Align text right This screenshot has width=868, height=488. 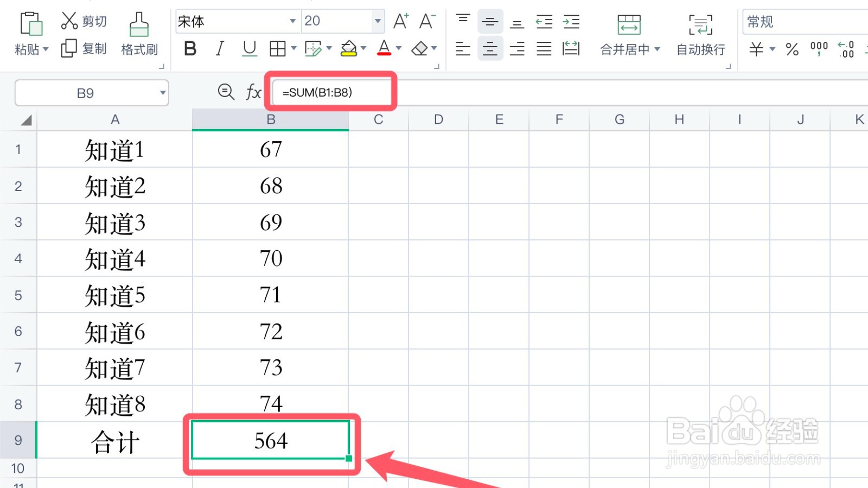pos(517,49)
